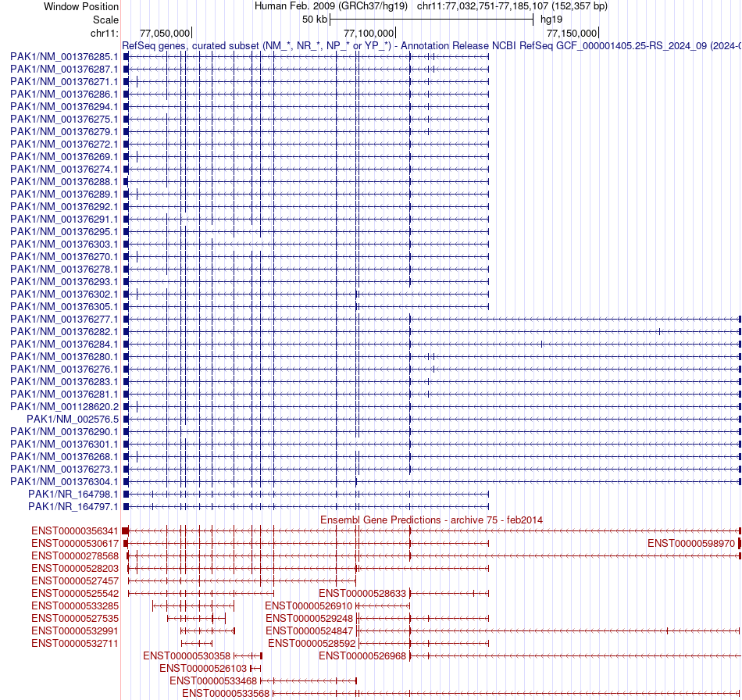Select transcript label PAK1/NM_001376268.1

(64, 457)
